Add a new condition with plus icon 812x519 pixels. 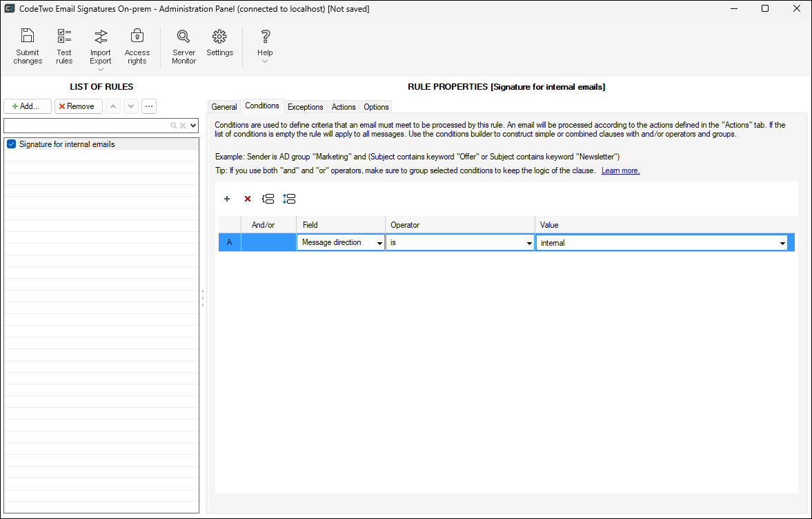click(x=227, y=199)
